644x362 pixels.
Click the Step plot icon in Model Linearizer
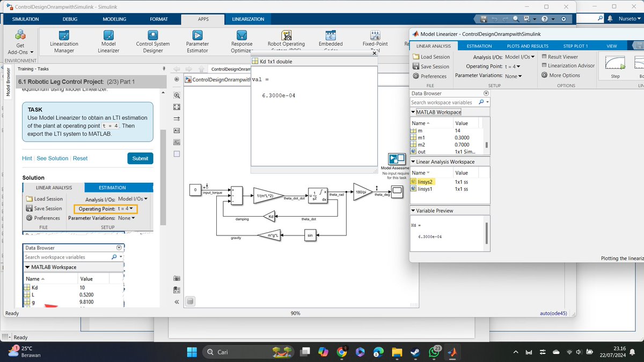[615, 66]
